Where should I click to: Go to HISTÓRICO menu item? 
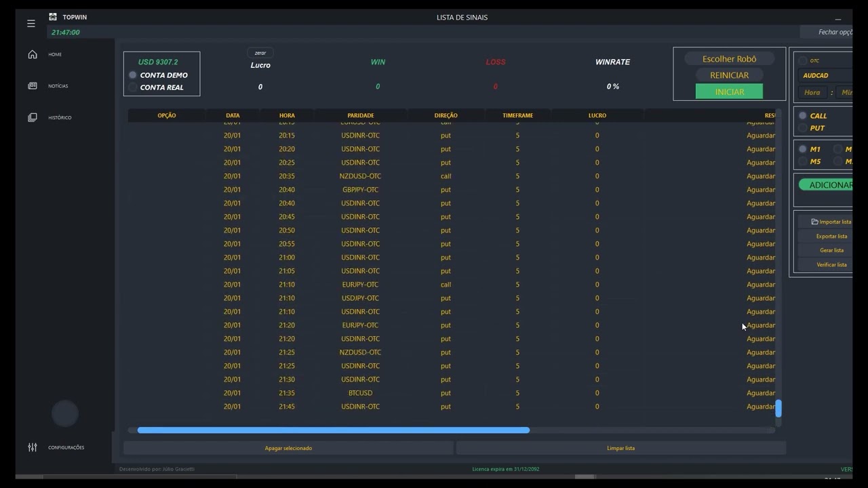coord(60,118)
